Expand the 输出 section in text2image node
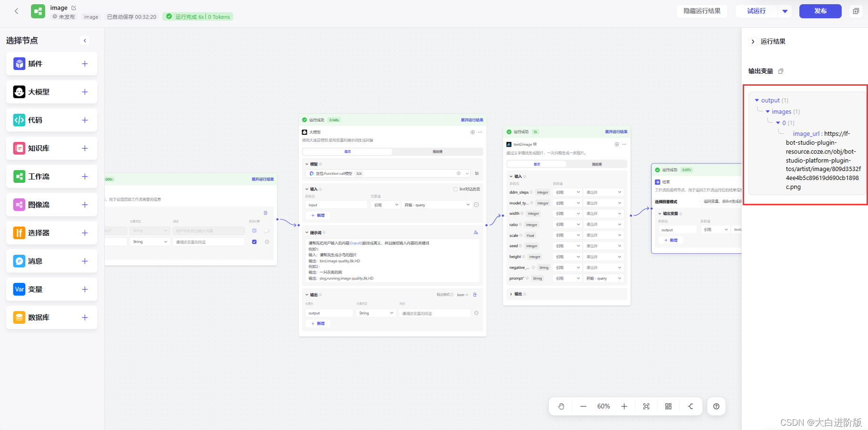868x430 pixels. pyautogui.click(x=511, y=294)
